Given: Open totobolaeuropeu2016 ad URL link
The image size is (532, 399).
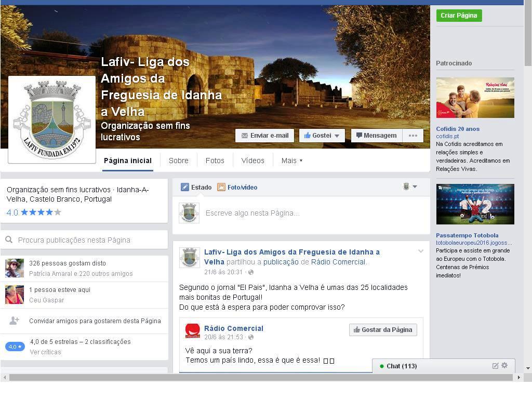Looking at the screenshot, I should tap(474, 243).
